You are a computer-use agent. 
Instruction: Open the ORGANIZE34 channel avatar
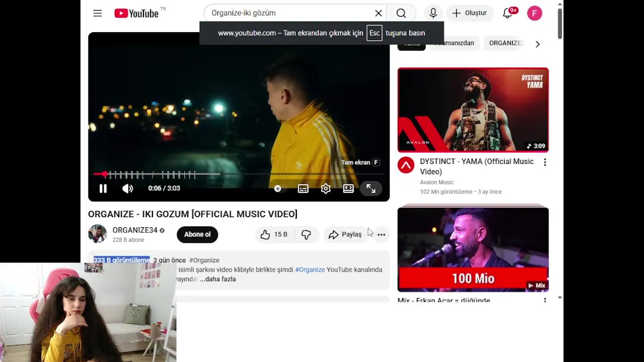click(98, 234)
